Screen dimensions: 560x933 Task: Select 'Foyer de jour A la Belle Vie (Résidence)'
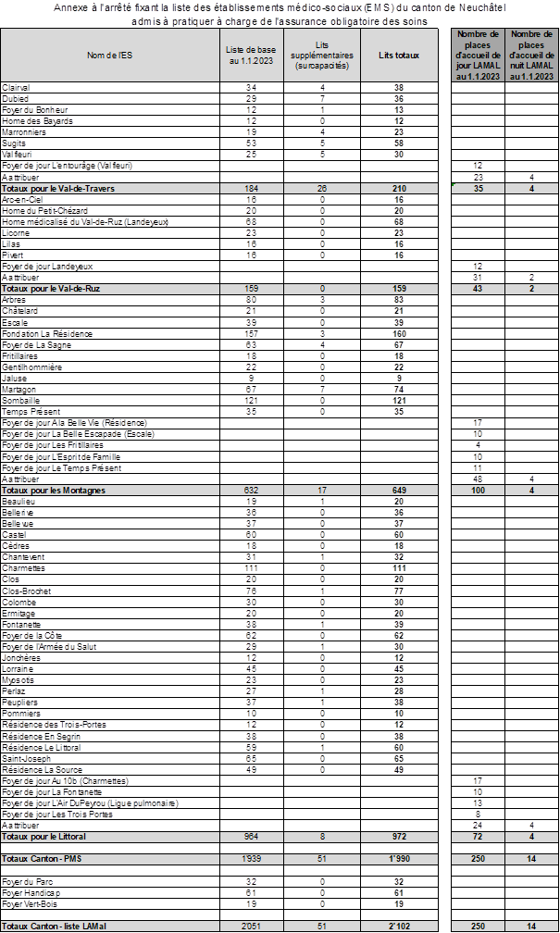tap(74, 423)
